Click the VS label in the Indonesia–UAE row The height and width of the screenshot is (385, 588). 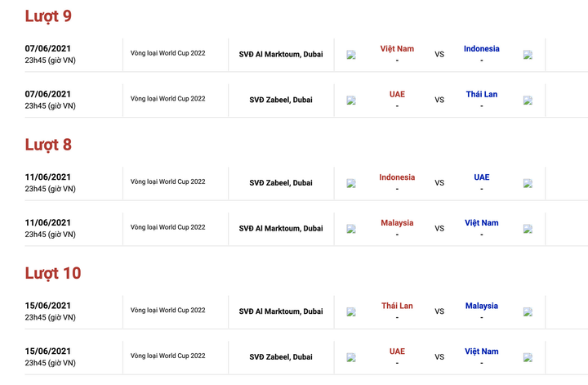(439, 183)
